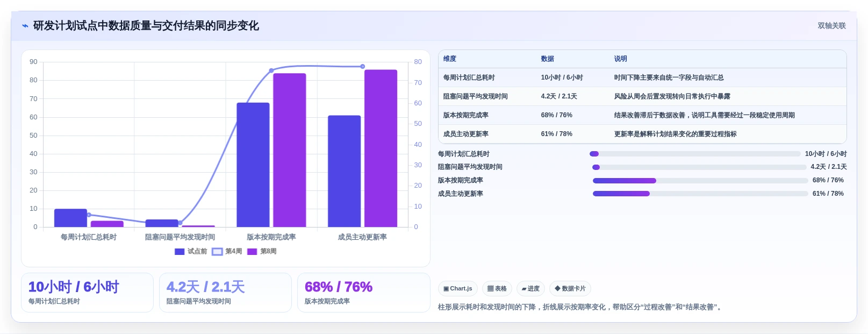Click the 第8周 bar for 成员主动更新率
868x334 pixels.
click(x=381, y=148)
